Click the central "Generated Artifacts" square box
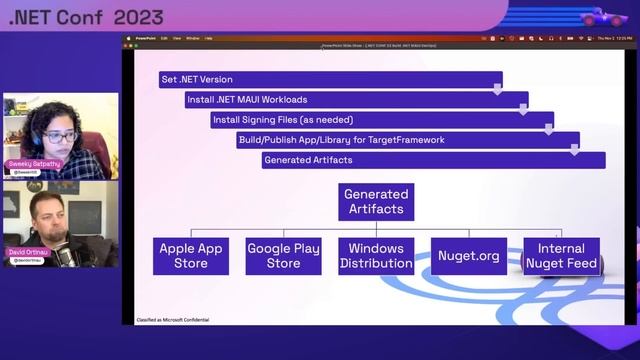 [376, 202]
